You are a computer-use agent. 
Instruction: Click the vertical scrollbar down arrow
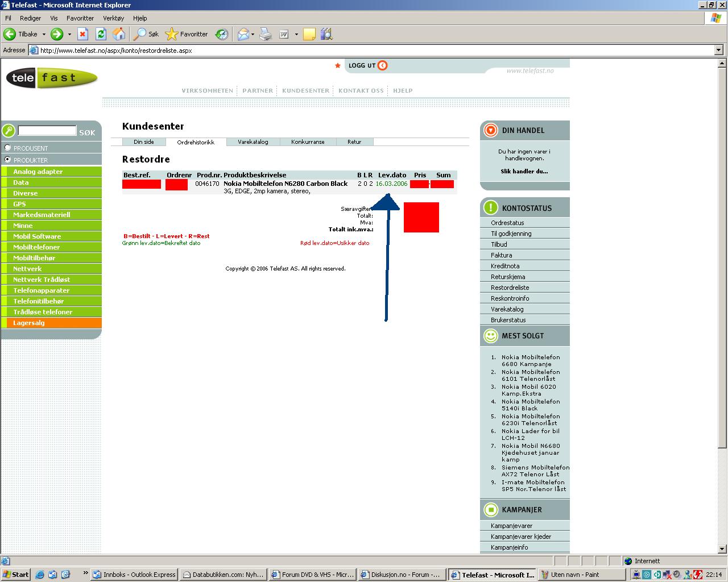pyautogui.click(x=723, y=549)
